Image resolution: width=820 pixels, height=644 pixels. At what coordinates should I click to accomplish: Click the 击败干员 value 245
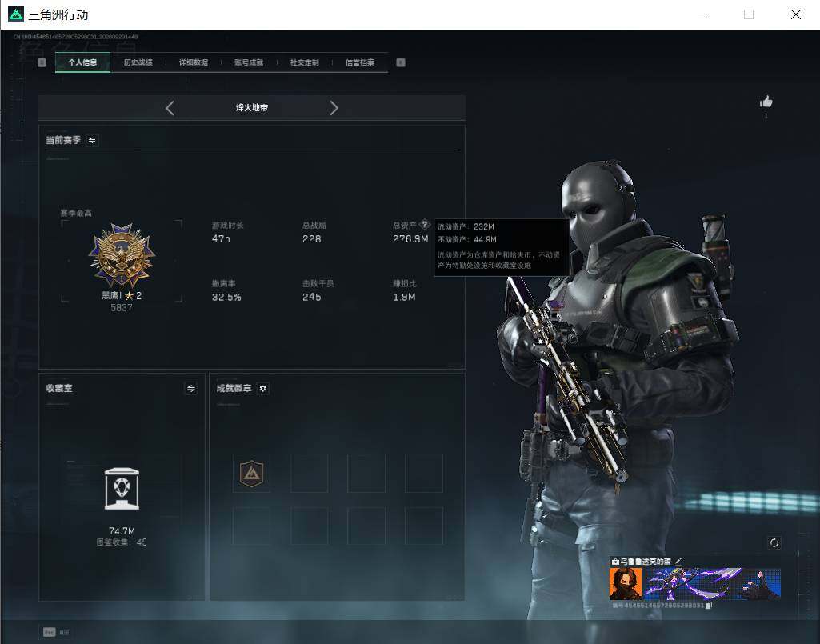click(312, 297)
